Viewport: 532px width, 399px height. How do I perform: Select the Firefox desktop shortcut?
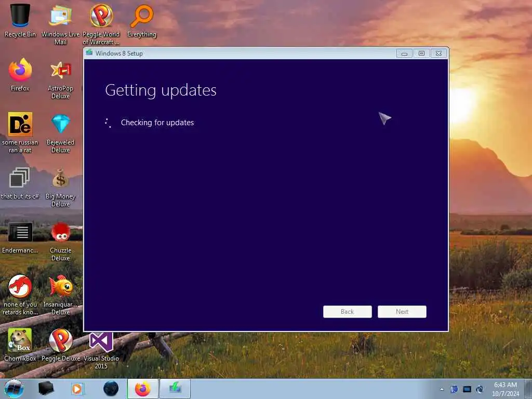click(20, 75)
